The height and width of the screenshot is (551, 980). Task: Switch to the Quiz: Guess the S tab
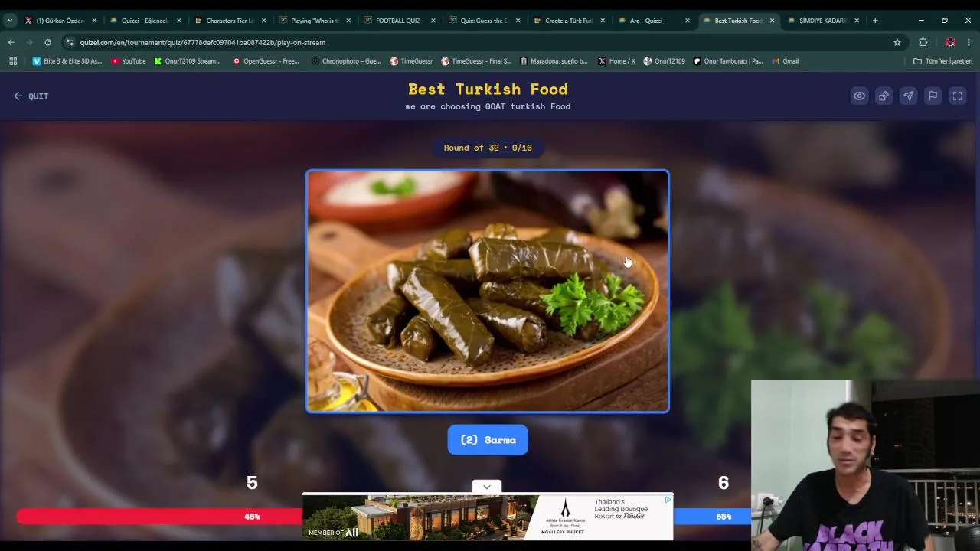pos(484,21)
